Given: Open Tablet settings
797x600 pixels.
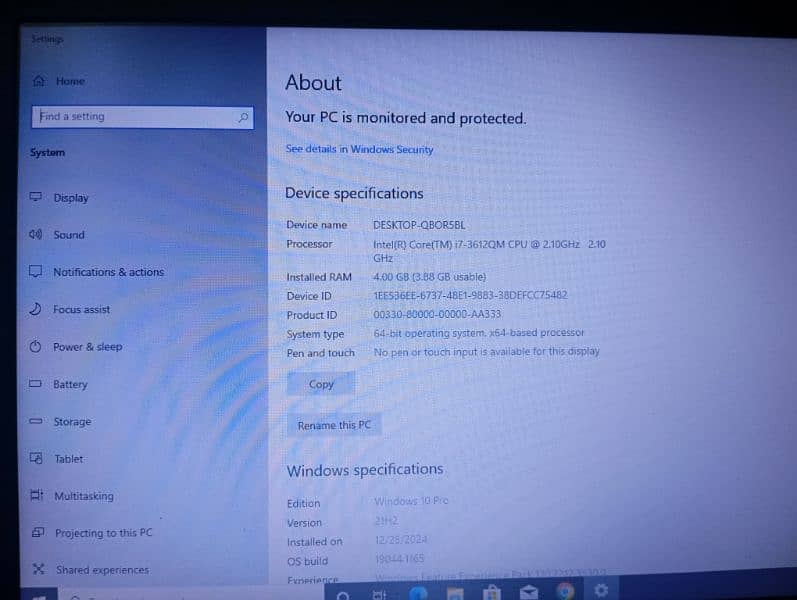Looking at the screenshot, I should 69,459.
